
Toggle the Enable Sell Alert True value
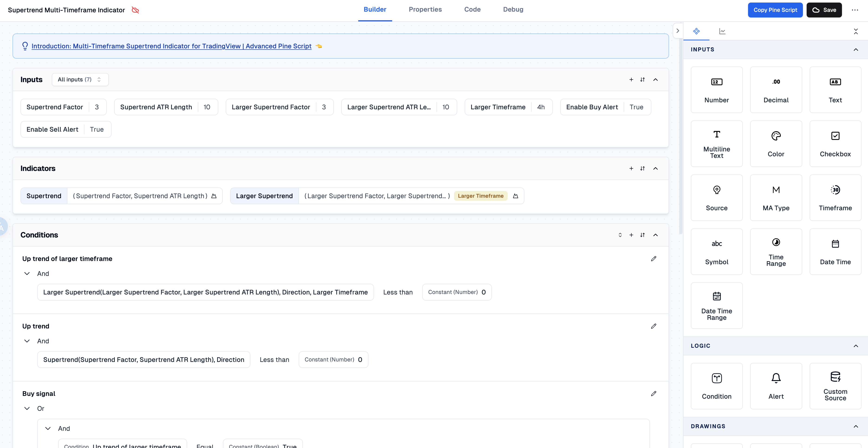pyautogui.click(x=97, y=129)
